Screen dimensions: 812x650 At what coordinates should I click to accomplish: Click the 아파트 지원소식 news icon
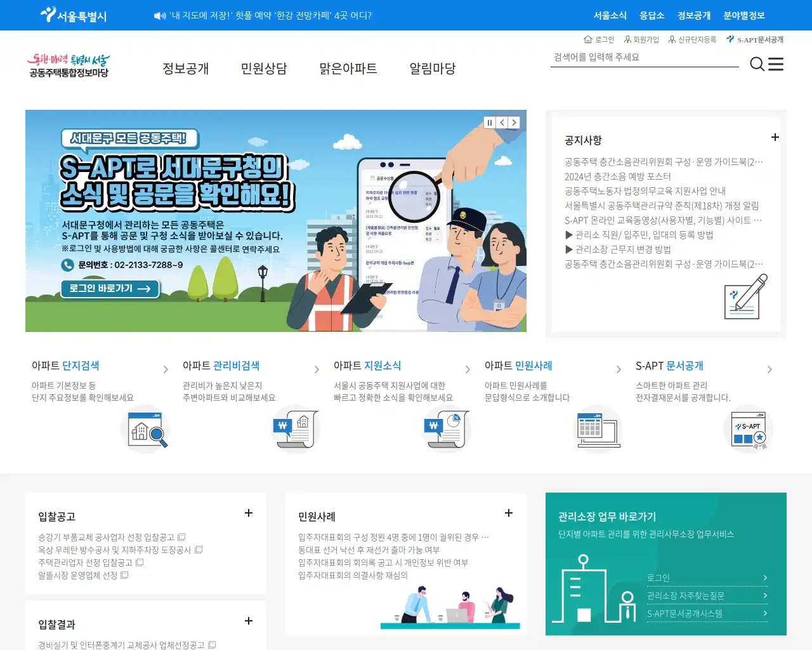(x=446, y=429)
